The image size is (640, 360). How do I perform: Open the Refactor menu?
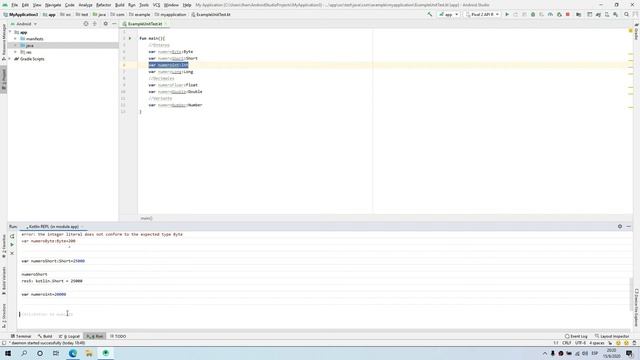(x=103, y=5)
